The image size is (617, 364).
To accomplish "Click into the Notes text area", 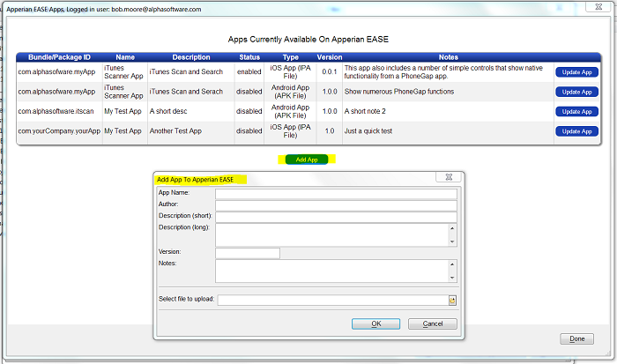I will (332, 271).
